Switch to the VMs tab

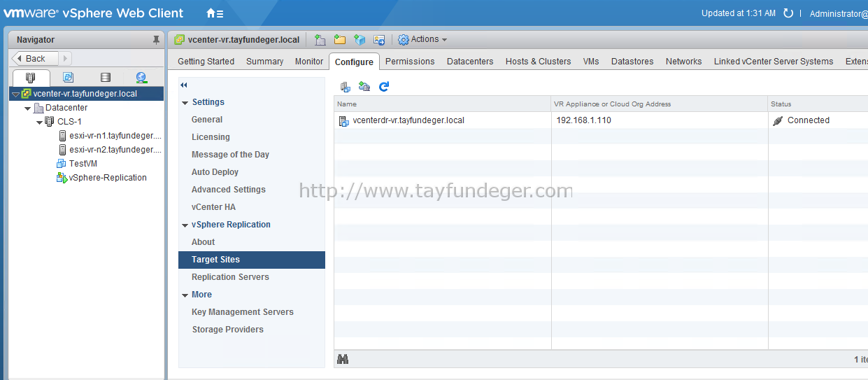[x=591, y=62]
